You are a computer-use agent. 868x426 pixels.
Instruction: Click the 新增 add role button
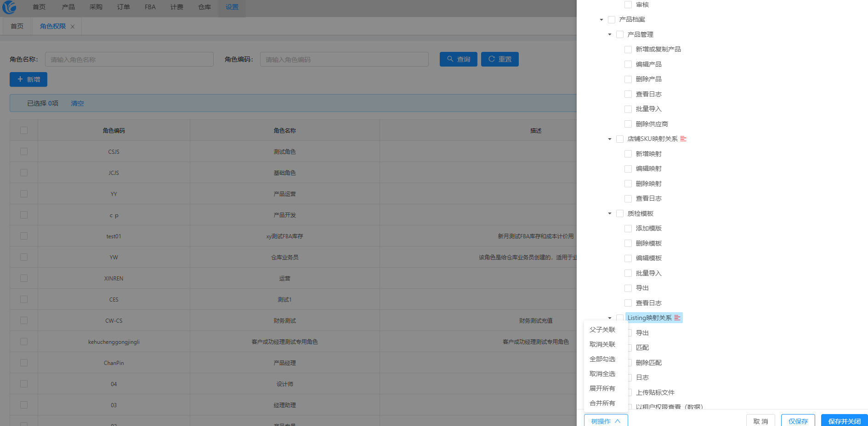[x=28, y=79]
